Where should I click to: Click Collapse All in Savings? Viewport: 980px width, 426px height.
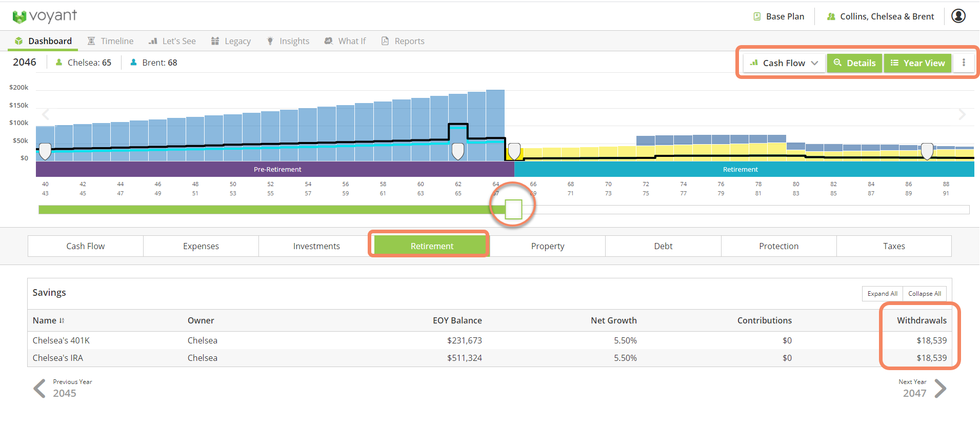click(x=925, y=294)
